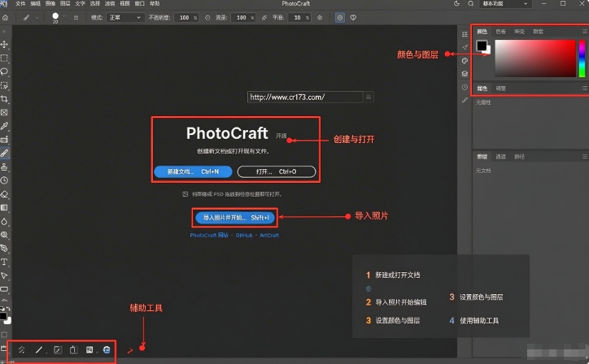The image size is (589, 364).
Task: Open the 基本功能 workspace dropdown
Action: click(505, 4)
